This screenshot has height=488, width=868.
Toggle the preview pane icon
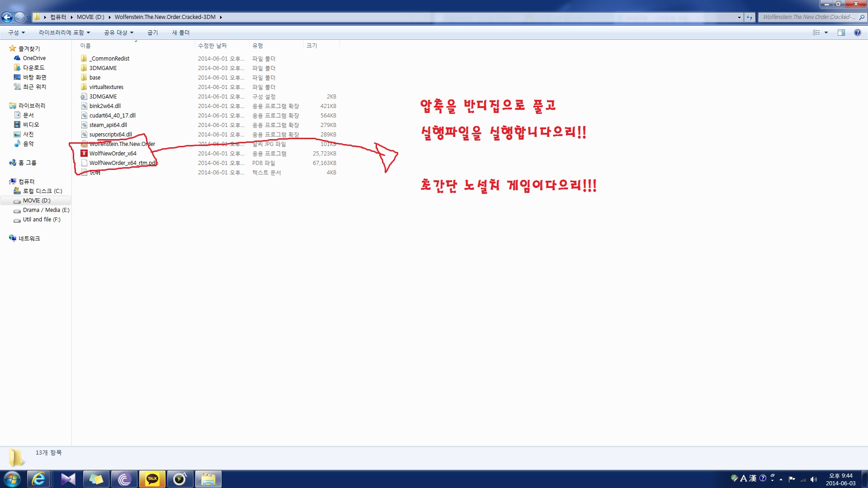(x=841, y=33)
